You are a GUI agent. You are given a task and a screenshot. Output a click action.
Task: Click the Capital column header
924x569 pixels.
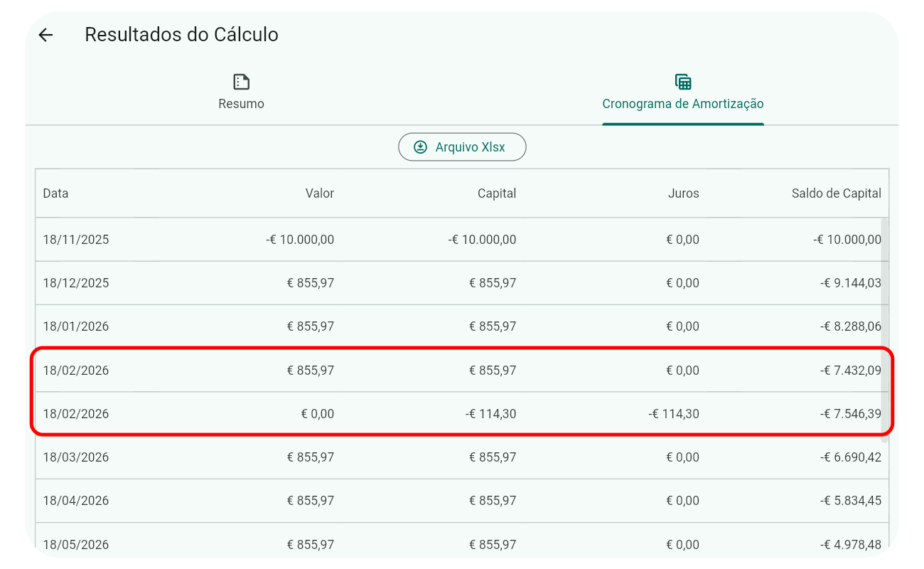[x=497, y=193]
